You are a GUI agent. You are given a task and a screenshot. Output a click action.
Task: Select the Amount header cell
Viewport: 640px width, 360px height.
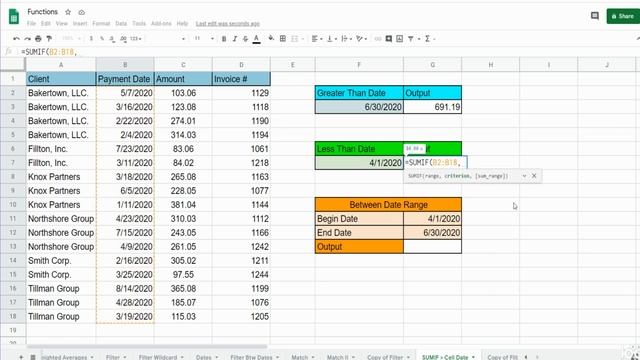click(x=183, y=79)
